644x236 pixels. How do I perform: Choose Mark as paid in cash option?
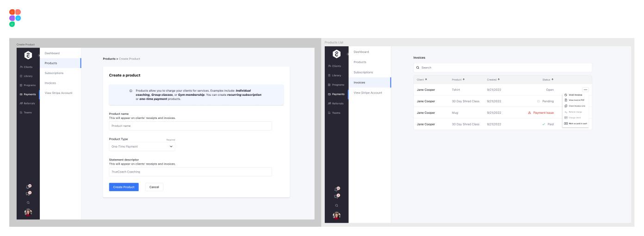(576, 124)
